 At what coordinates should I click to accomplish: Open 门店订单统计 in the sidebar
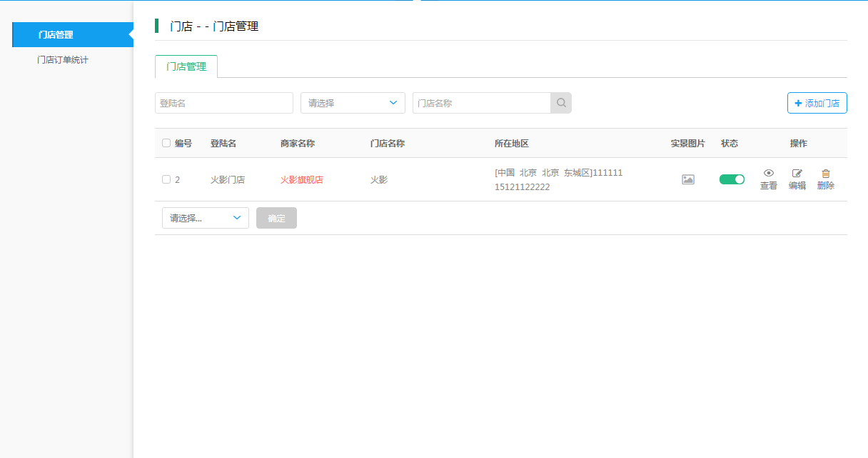coord(63,60)
